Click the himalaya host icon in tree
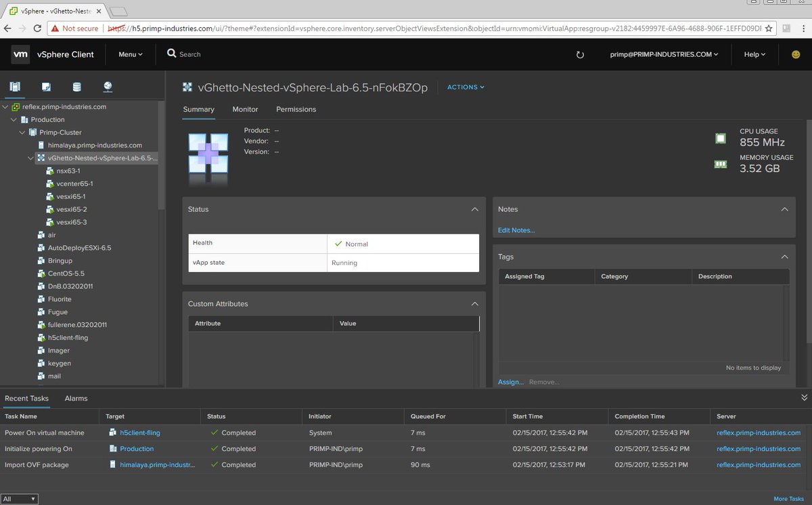This screenshot has height=505, width=812. click(42, 145)
